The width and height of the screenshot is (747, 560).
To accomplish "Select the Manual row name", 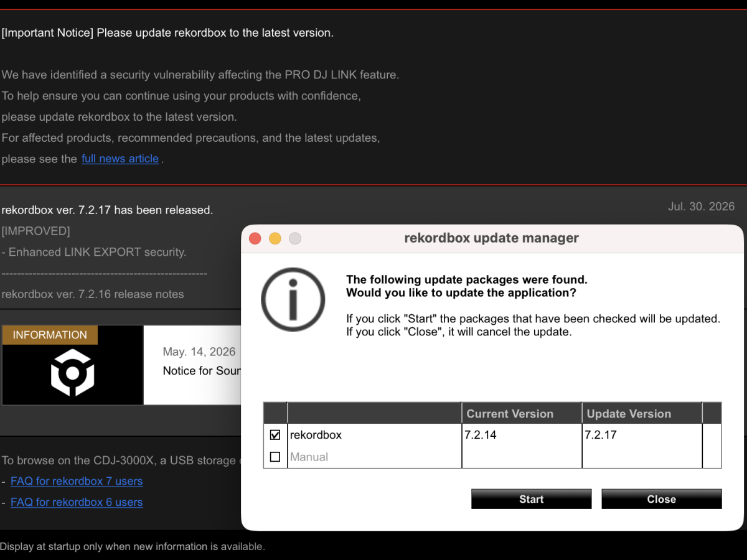I will (x=309, y=457).
